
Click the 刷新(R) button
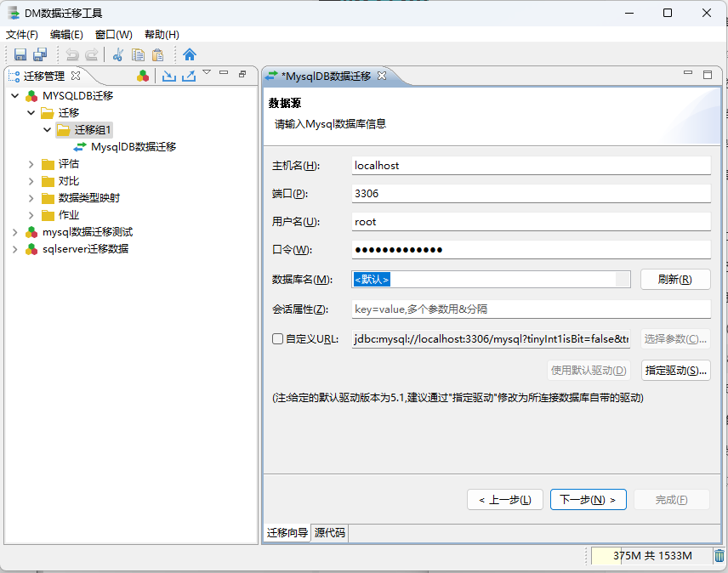pyautogui.click(x=675, y=280)
